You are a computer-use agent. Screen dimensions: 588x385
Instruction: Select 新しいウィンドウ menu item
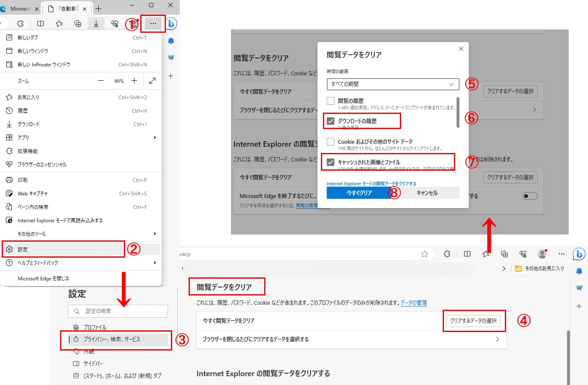coord(81,51)
